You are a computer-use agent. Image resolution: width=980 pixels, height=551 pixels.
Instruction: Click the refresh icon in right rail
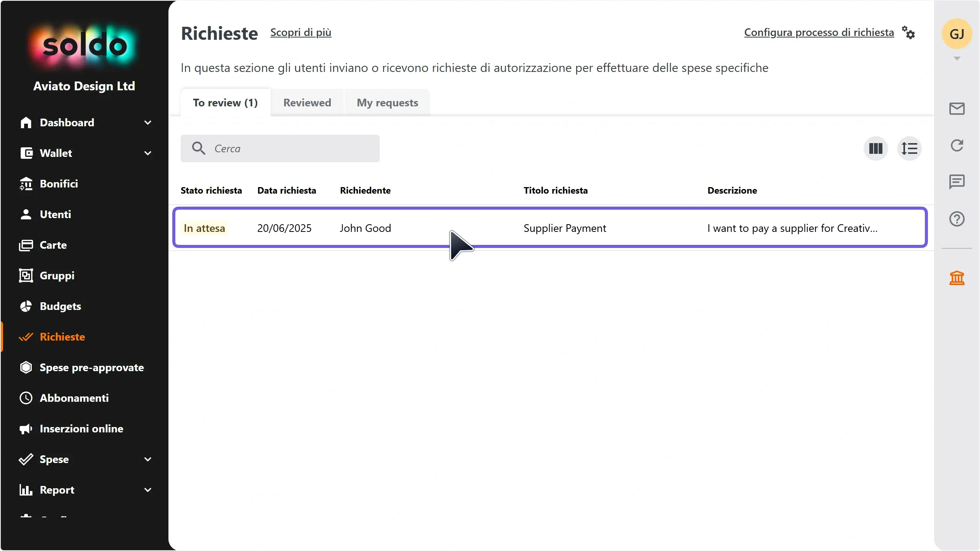[x=957, y=145]
